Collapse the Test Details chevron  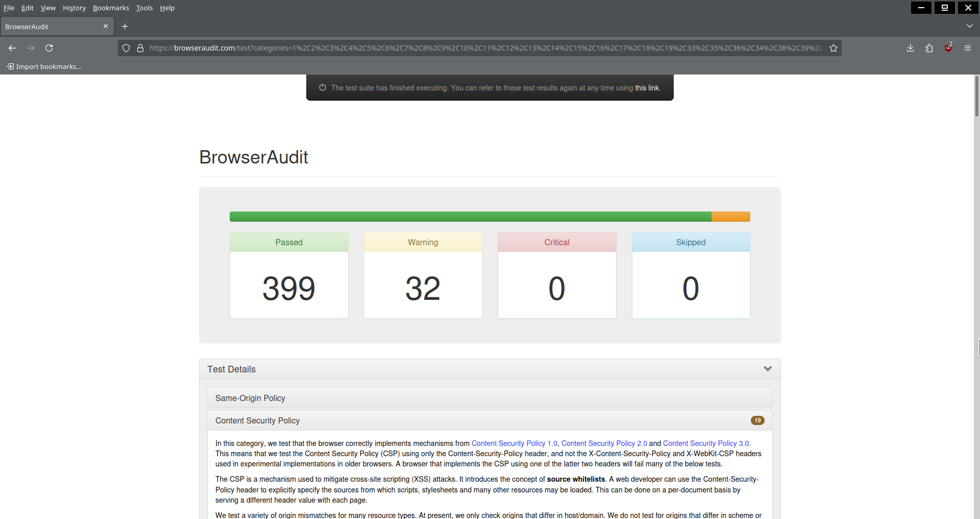coord(768,369)
